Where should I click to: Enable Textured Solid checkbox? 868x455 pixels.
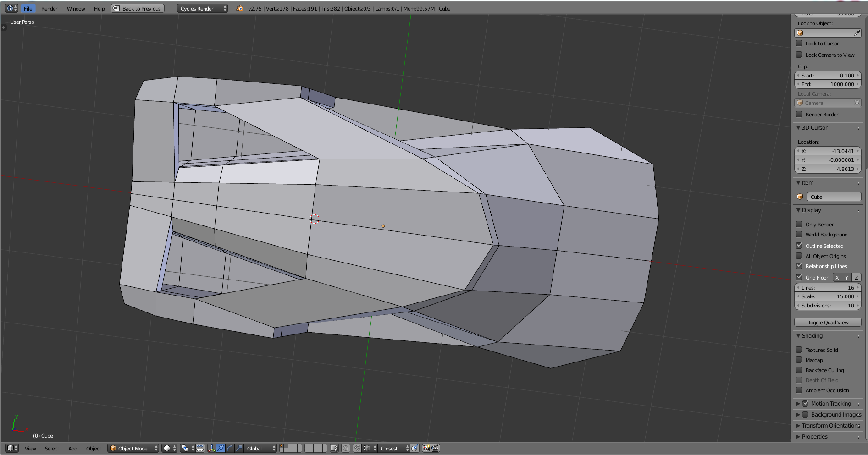[799, 350]
